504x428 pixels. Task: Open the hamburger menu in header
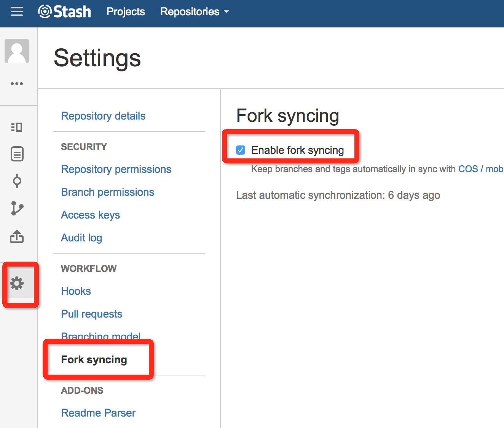(17, 12)
